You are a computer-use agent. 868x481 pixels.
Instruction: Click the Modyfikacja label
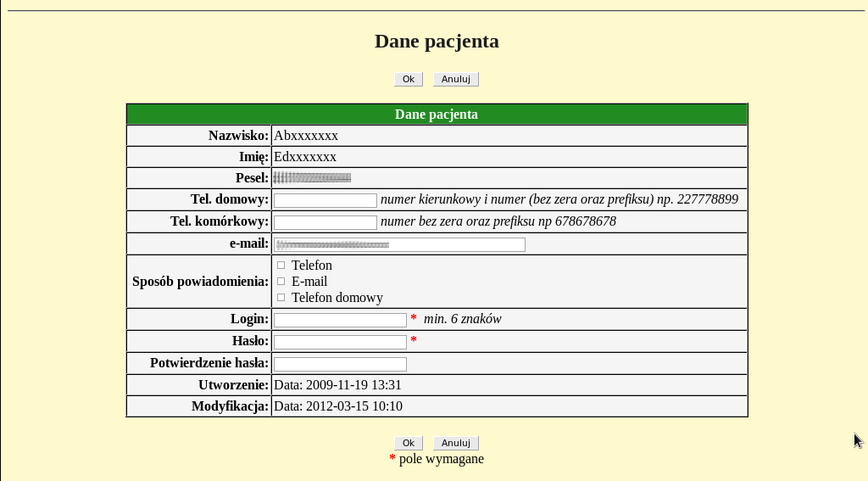(x=231, y=406)
